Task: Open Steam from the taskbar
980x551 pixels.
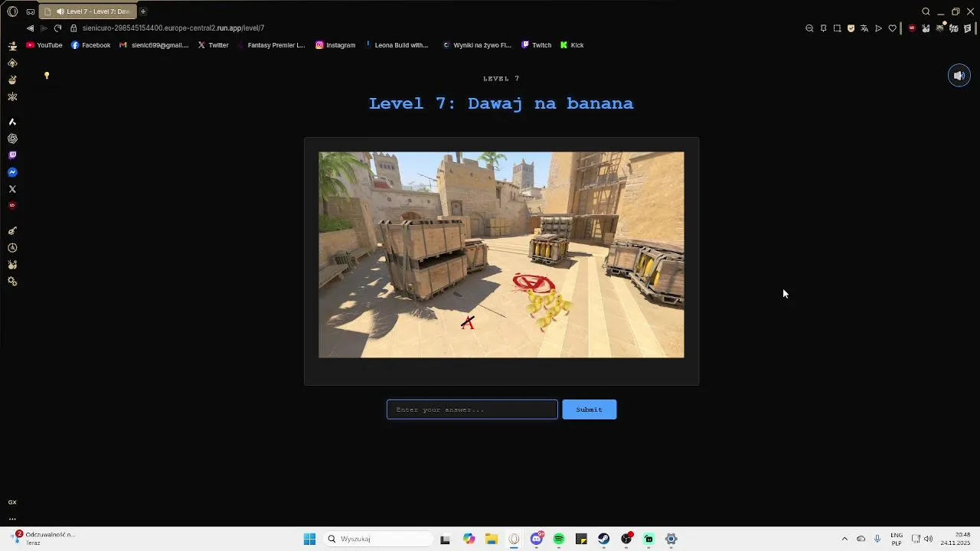Action: tap(604, 539)
